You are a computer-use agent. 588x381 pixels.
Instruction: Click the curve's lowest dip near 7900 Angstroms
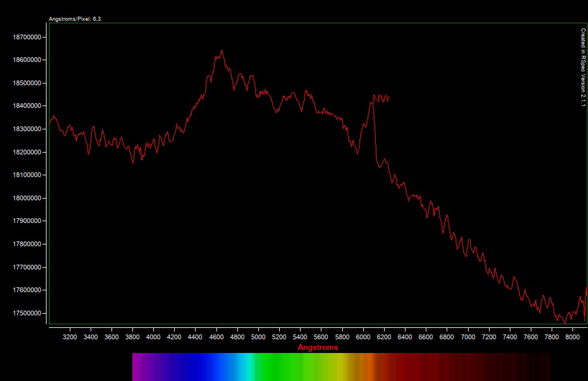pyautogui.click(x=564, y=323)
